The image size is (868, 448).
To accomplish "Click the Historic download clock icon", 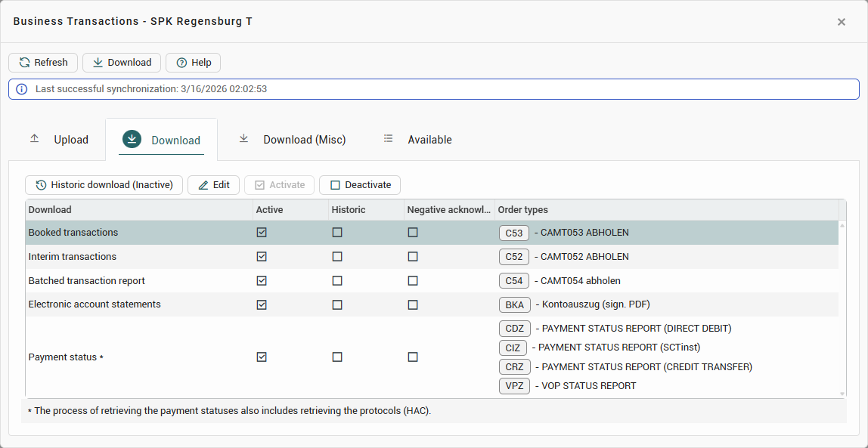I will coord(42,185).
